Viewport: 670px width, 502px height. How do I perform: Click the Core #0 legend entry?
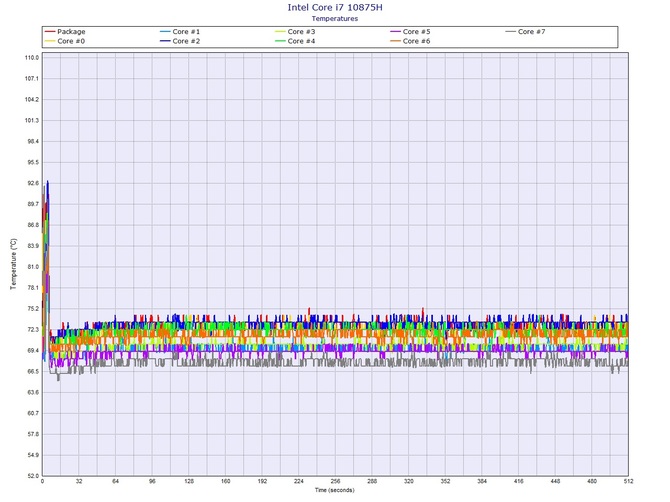tap(65, 41)
